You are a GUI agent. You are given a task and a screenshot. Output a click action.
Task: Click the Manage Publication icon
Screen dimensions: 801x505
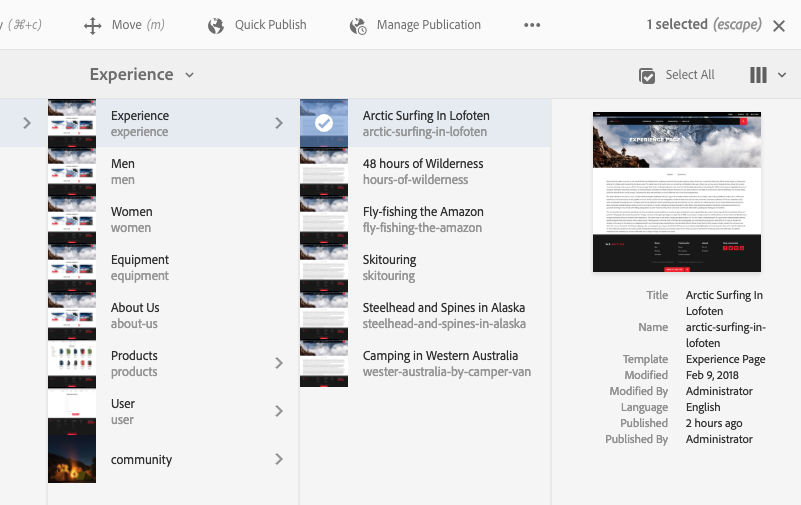point(358,26)
